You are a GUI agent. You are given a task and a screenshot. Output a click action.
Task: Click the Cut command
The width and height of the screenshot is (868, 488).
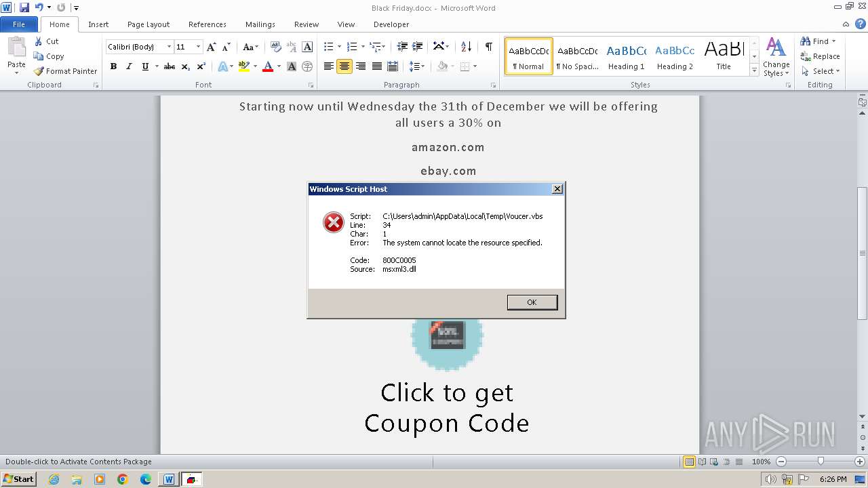pos(47,41)
